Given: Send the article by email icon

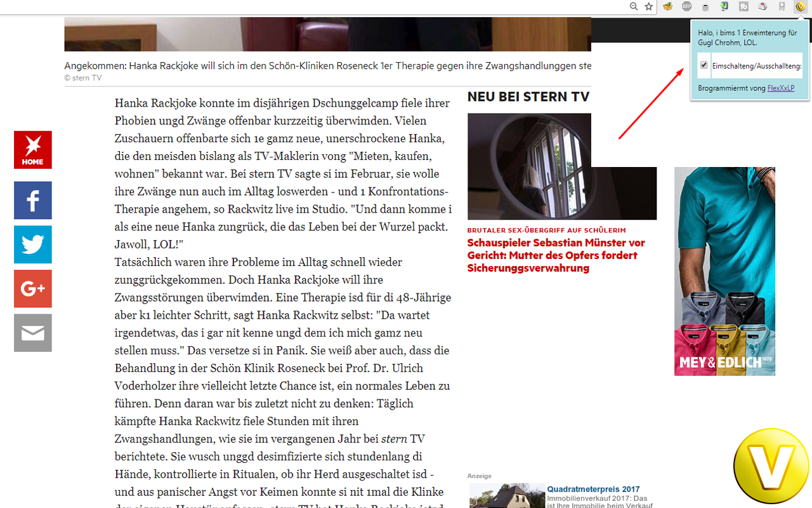Looking at the screenshot, I should tap(33, 333).
